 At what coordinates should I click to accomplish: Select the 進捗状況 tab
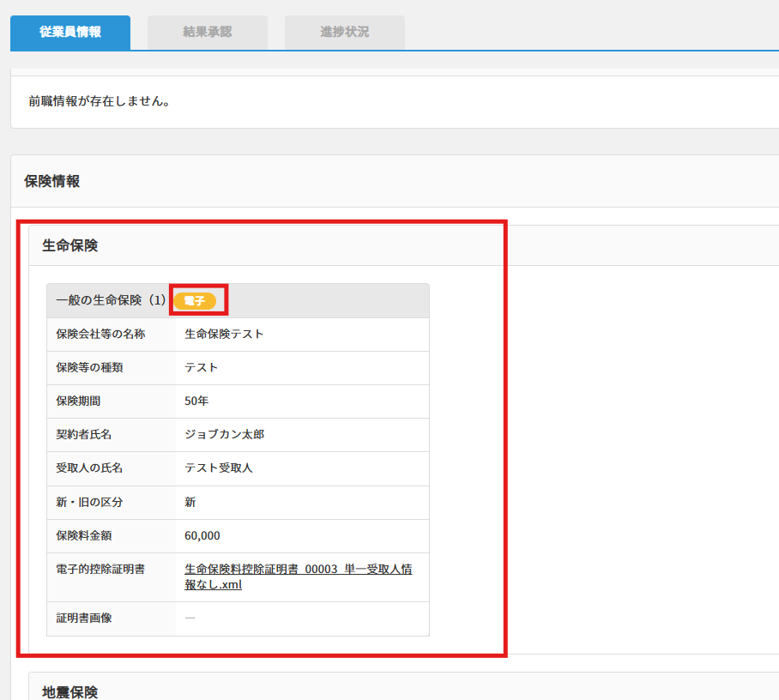pos(344,32)
